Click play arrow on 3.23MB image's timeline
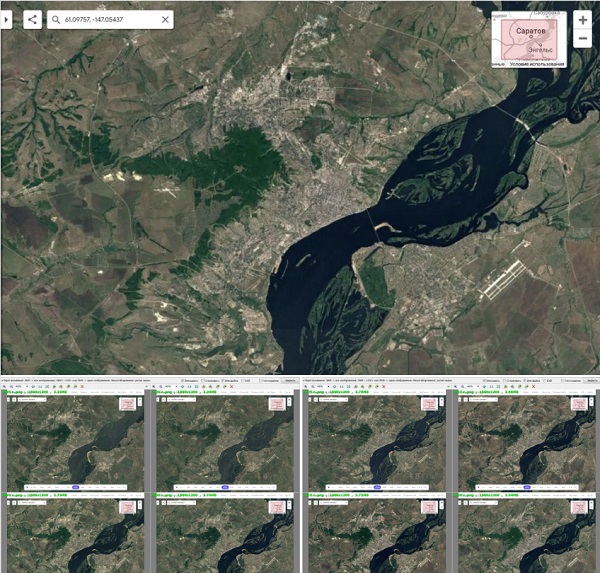The width and height of the screenshot is (600, 573). (x=27, y=487)
